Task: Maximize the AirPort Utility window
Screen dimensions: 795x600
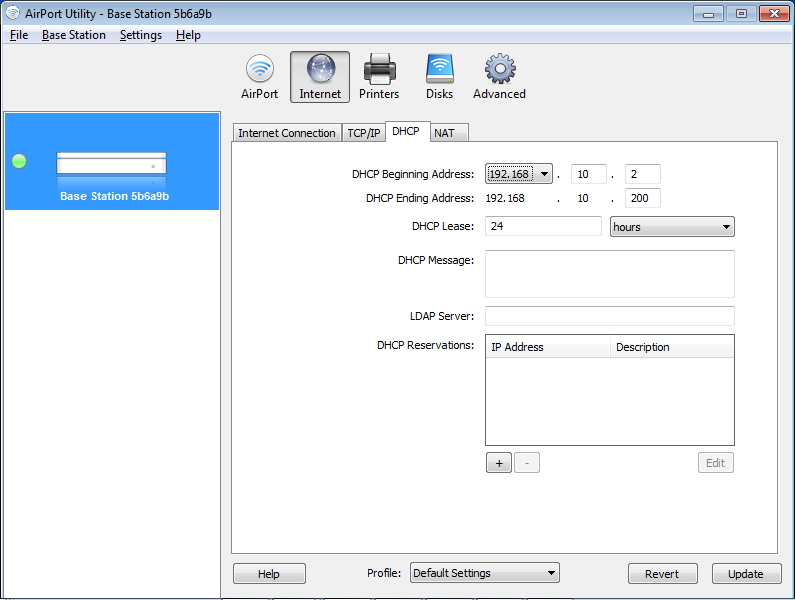Action: [x=741, y=14]
